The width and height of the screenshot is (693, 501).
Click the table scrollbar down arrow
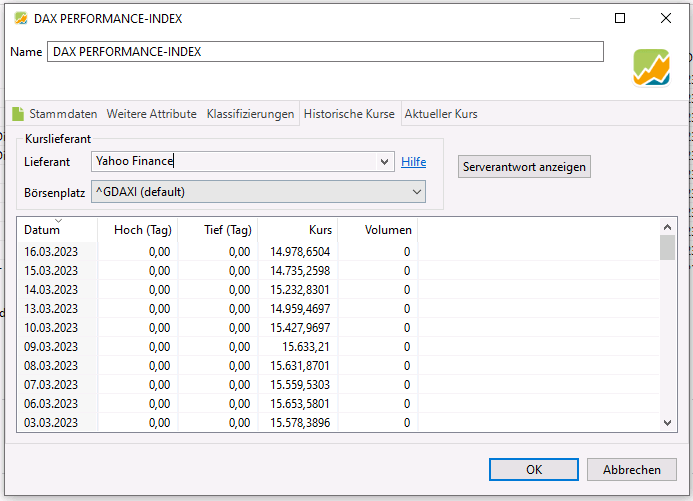pyautogui.click(x=667, y=423)
